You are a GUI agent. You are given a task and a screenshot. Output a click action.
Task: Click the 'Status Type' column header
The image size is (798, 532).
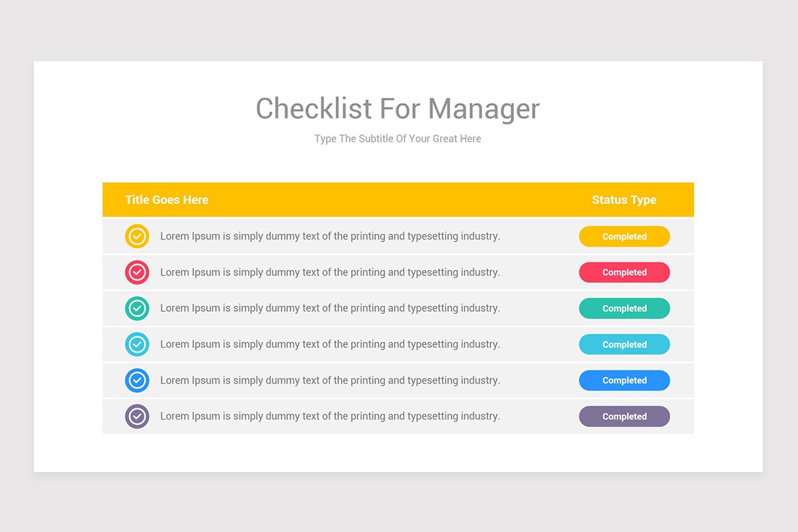pyautogui.click(x=624, y=199)
